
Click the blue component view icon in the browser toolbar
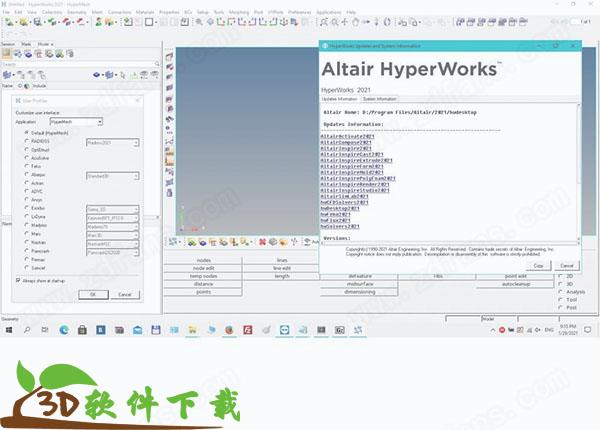[28, 54]
